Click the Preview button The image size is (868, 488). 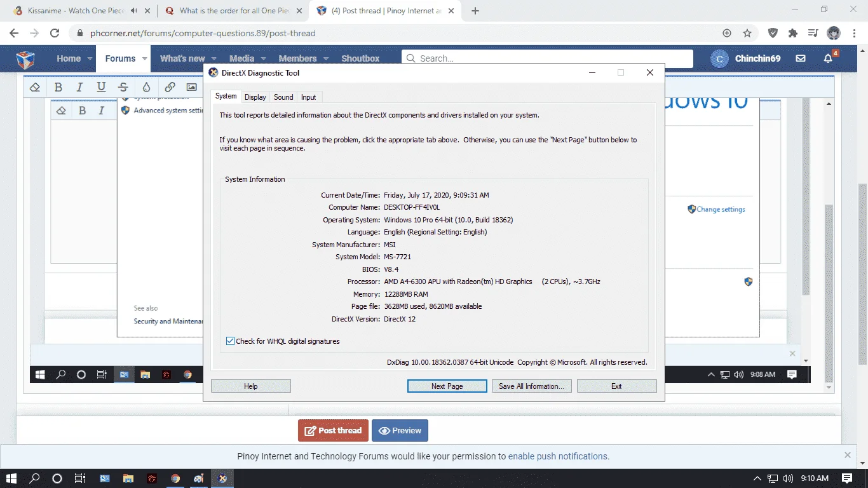400,430
